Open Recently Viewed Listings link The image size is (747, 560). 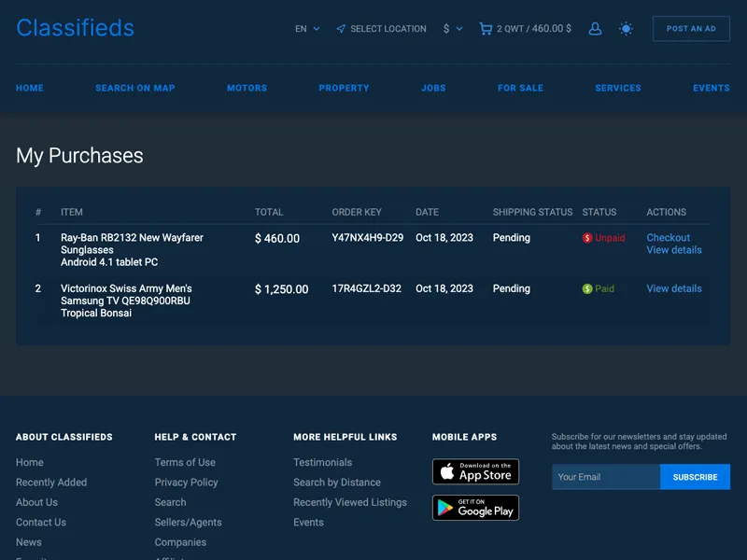pos(350,502)
